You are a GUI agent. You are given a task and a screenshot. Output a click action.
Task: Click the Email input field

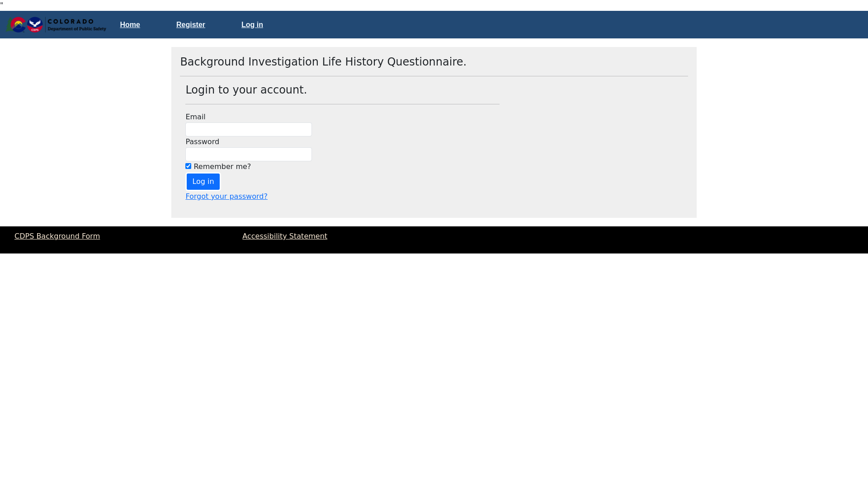tap(248, 129)
